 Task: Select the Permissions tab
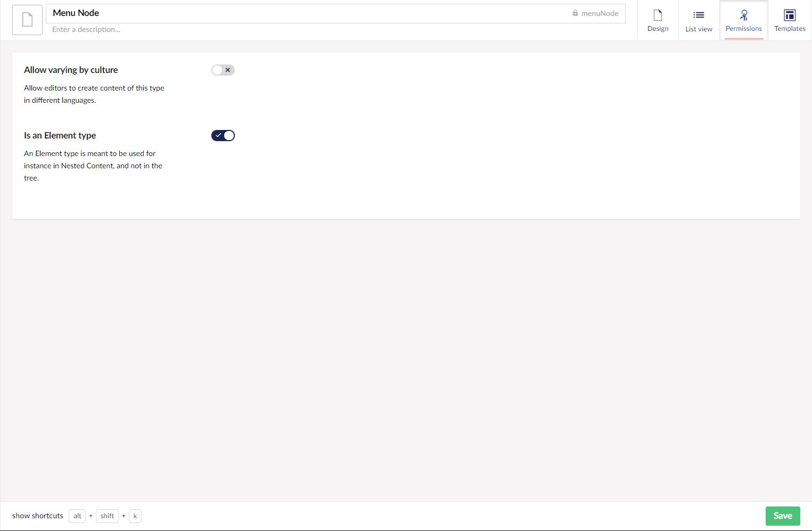743,20
